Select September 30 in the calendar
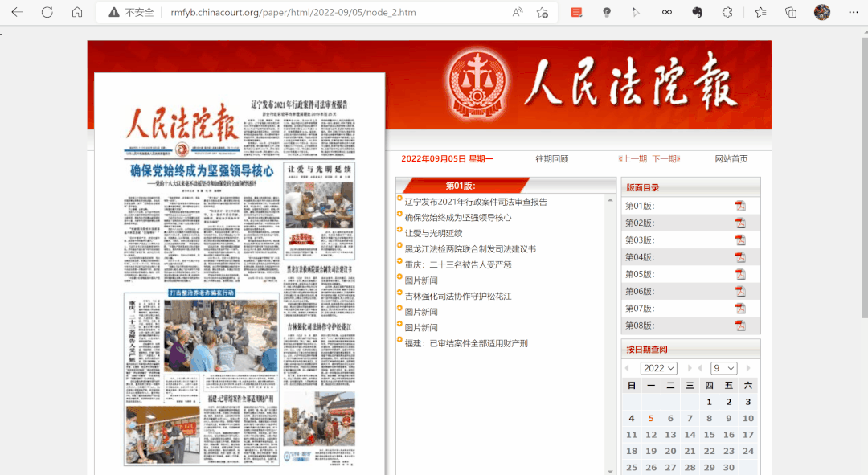Image resolution: width=868 pixels, height=475 pixels. (x=728, y=467)
